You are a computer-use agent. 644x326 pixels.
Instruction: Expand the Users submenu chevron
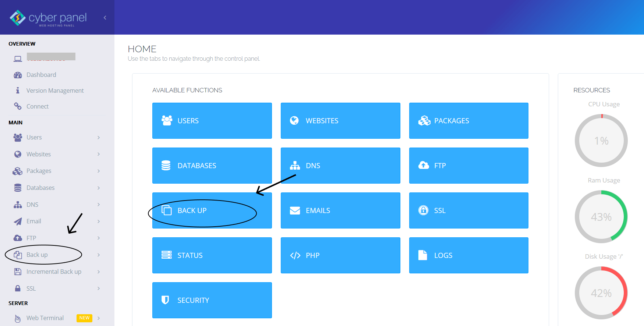point(99,137)
